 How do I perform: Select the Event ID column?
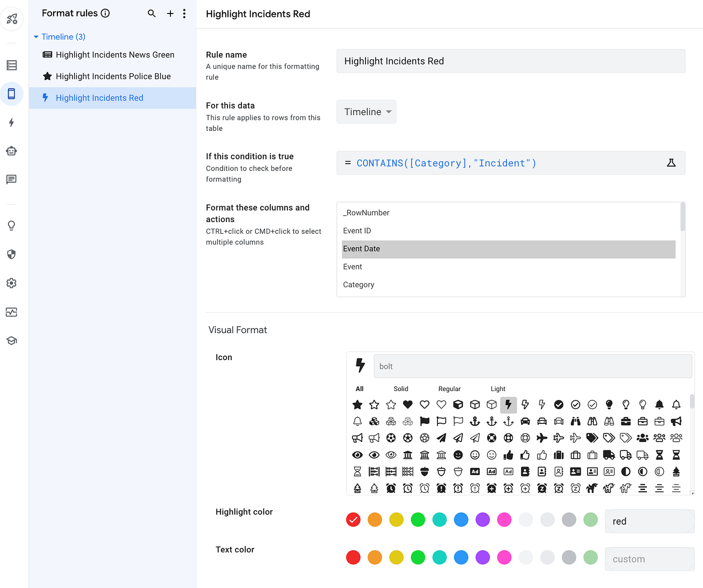(508, 231)
